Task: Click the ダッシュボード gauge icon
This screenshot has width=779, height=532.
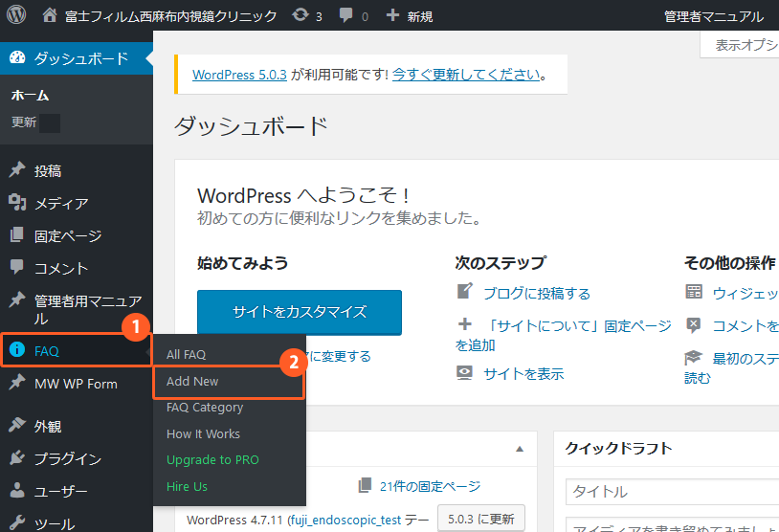Action: pos(17,57)
